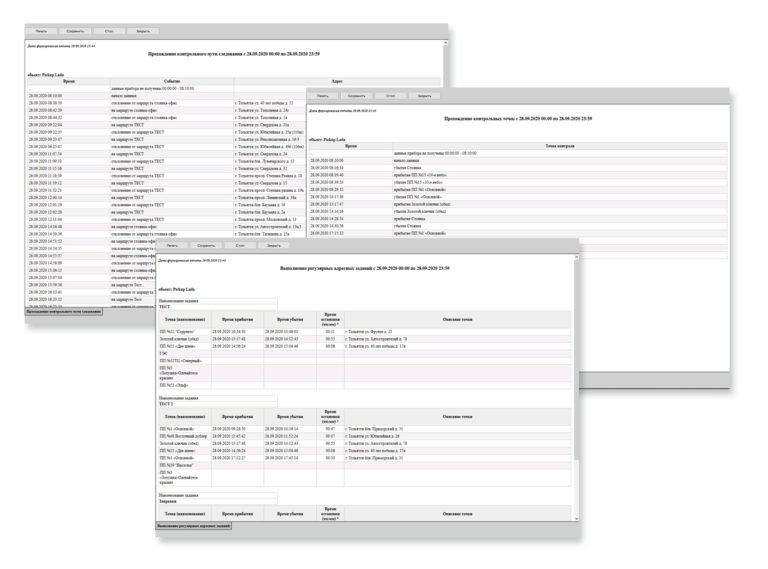Click the title Выполнение регулярных адресных заданий
The width and height of the screenshot is (768, 569).
364,268
